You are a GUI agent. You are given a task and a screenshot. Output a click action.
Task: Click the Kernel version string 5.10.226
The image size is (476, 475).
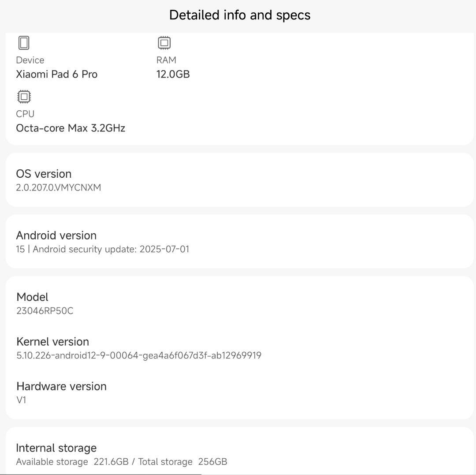(x=139, y=355)
